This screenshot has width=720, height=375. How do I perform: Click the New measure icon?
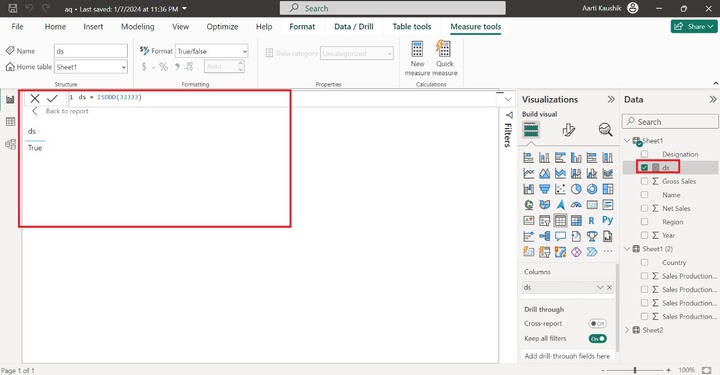pyautogui.click(x=417, y=49)
